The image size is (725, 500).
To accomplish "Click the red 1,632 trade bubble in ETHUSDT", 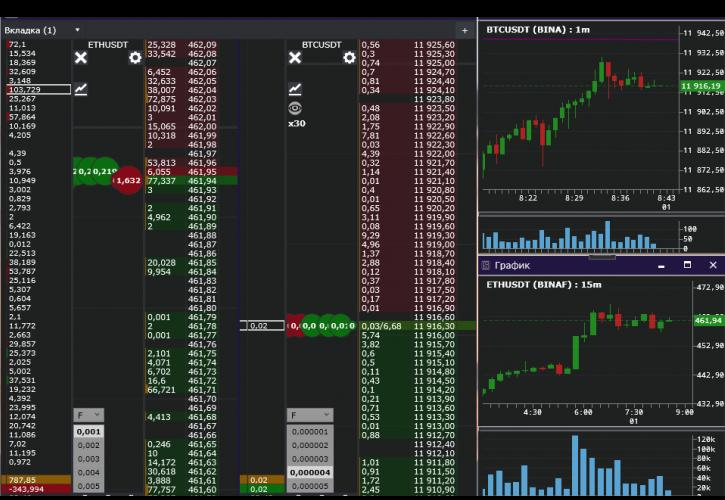I will 128,180.
